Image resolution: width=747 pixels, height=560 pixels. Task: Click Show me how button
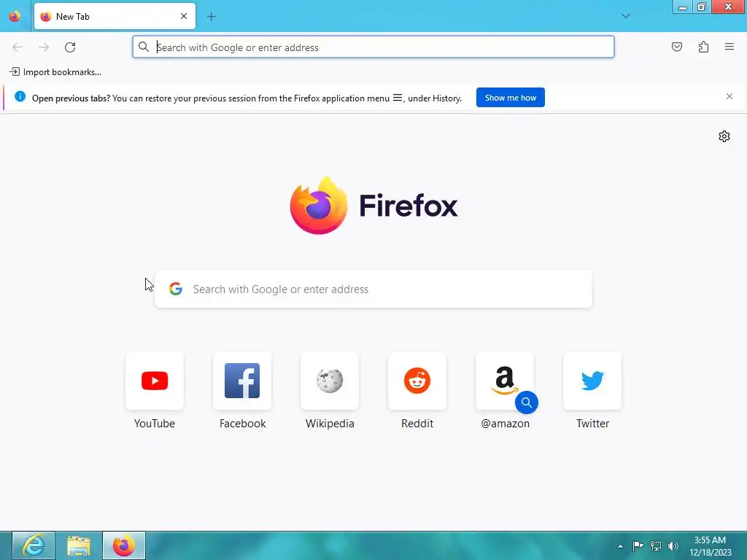tap(510, 98)
